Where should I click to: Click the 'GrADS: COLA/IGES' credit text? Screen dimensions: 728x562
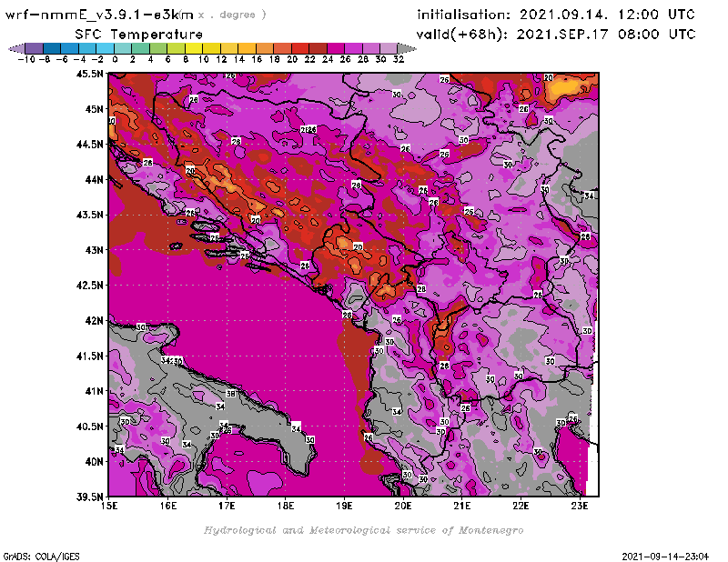[x=41, y=557]
